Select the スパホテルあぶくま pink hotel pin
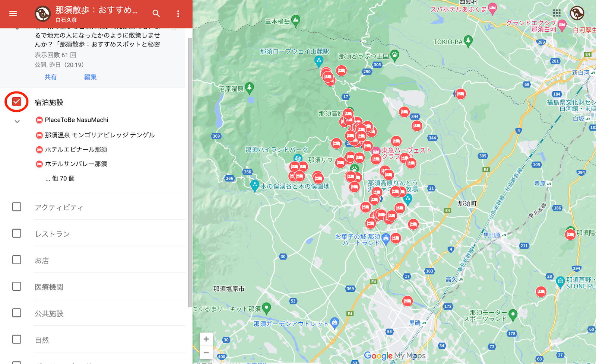Image resolution: width=596 pixels, height=364 pixels. tap(492, 8)
